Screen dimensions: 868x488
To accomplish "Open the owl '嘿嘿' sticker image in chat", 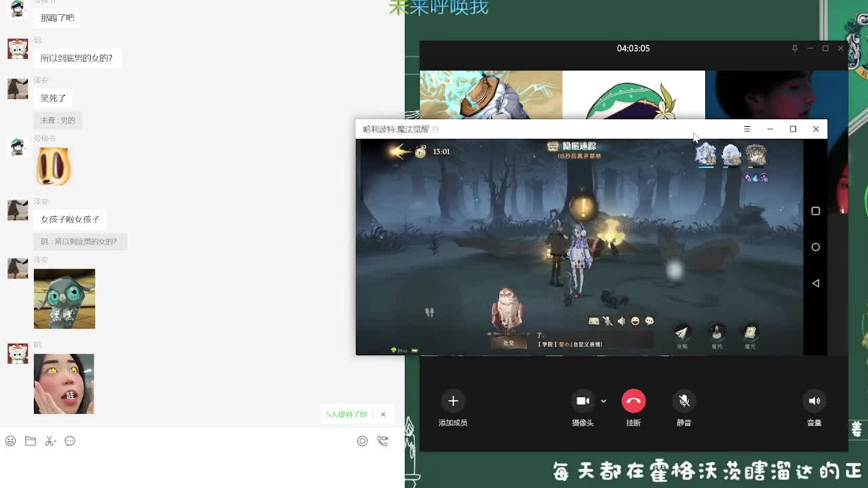I will click(x=64, y=299).
